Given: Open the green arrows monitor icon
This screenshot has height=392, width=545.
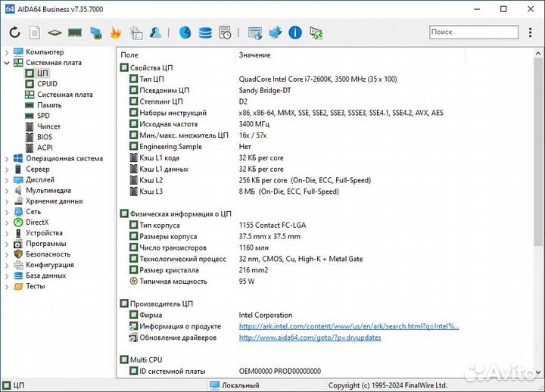Looking at the screenshot, I should pyautogui.click(x=316, y=33).
